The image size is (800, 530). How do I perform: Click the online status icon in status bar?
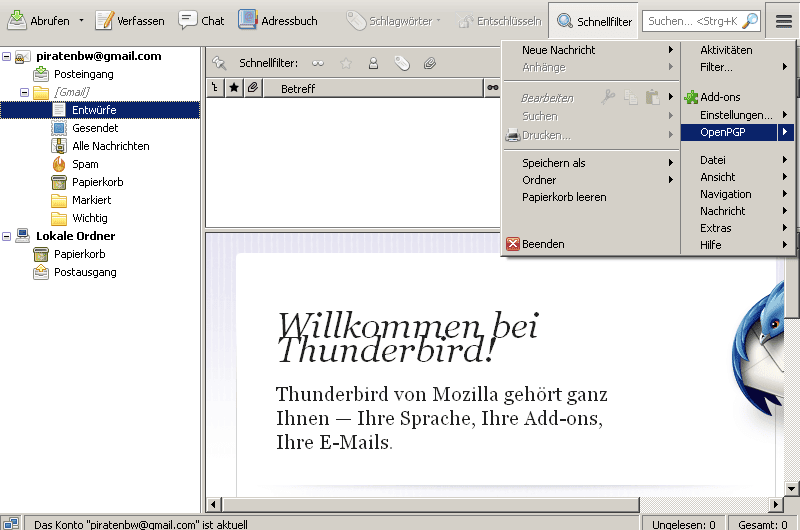11,523
